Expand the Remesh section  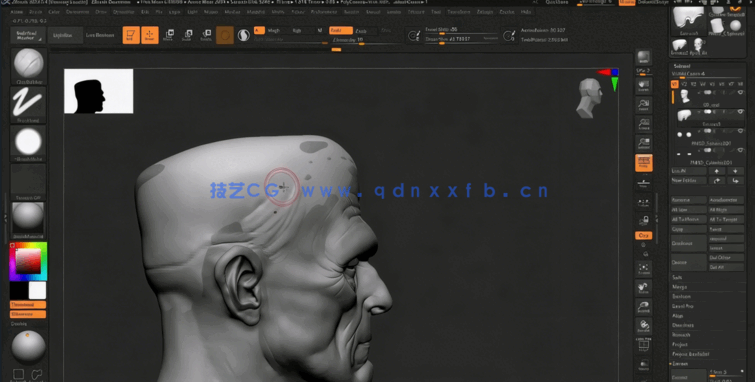(x=681, y=335)
